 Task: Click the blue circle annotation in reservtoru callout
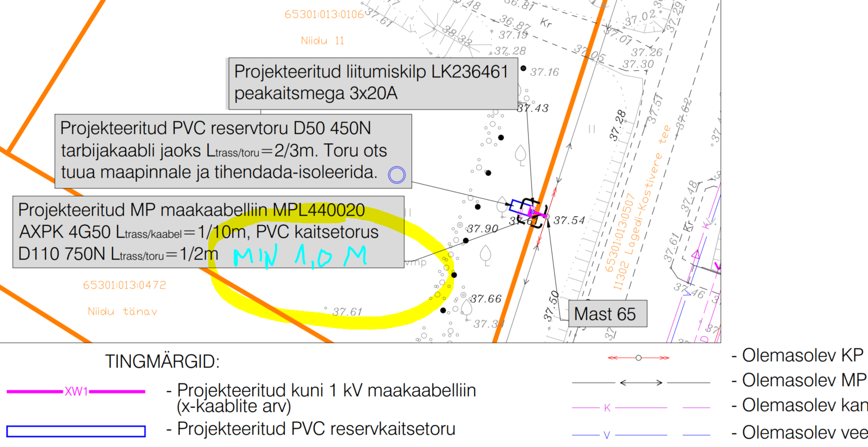pyautogui.click(x=396, y=175)
